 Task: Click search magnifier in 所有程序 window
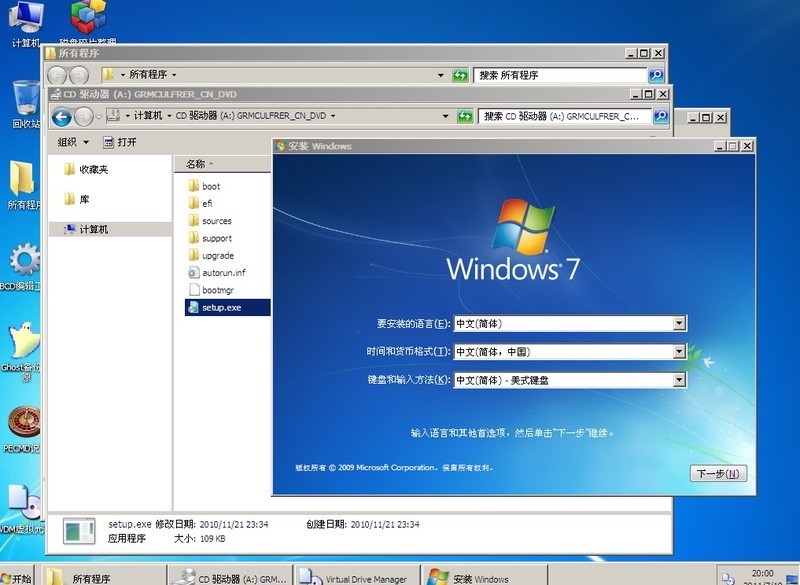[656, 75]
